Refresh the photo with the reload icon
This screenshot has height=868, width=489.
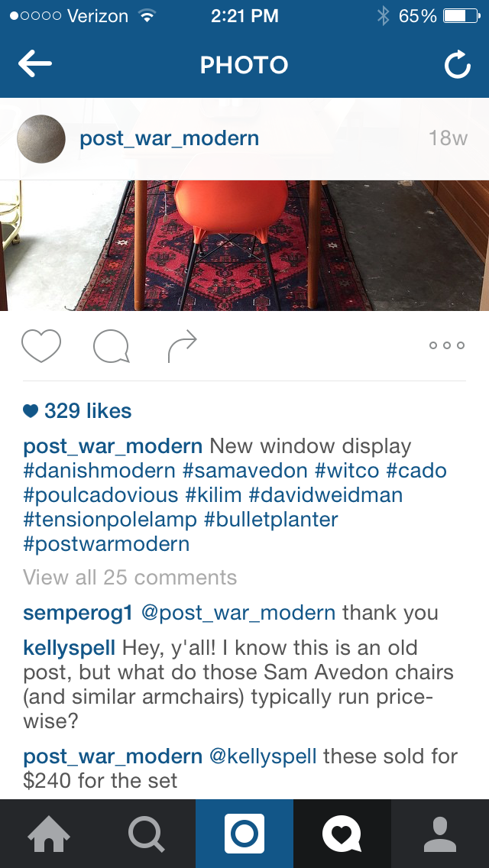[x=458, y=65]
